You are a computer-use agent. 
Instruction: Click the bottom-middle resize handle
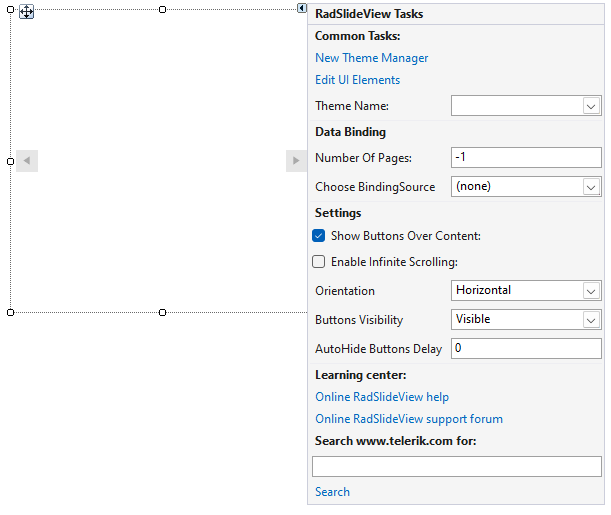pos(162,312)
